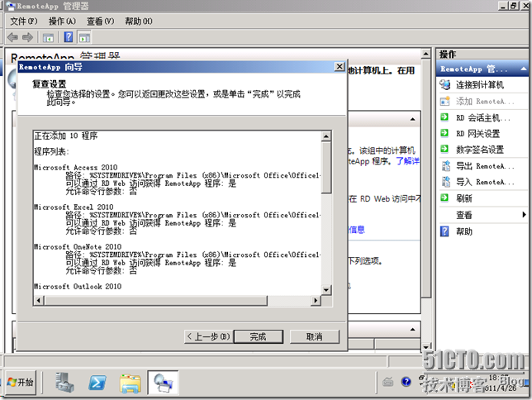
Task: Click the 完成 button
Action: [259, 336]
